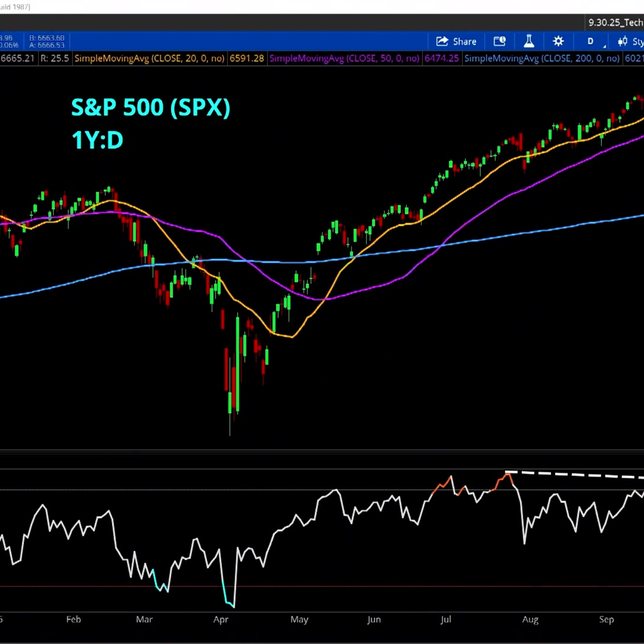Open chart settings gear icon
Image resolution: width=644 pixels, height=644 pixels.
558,41
